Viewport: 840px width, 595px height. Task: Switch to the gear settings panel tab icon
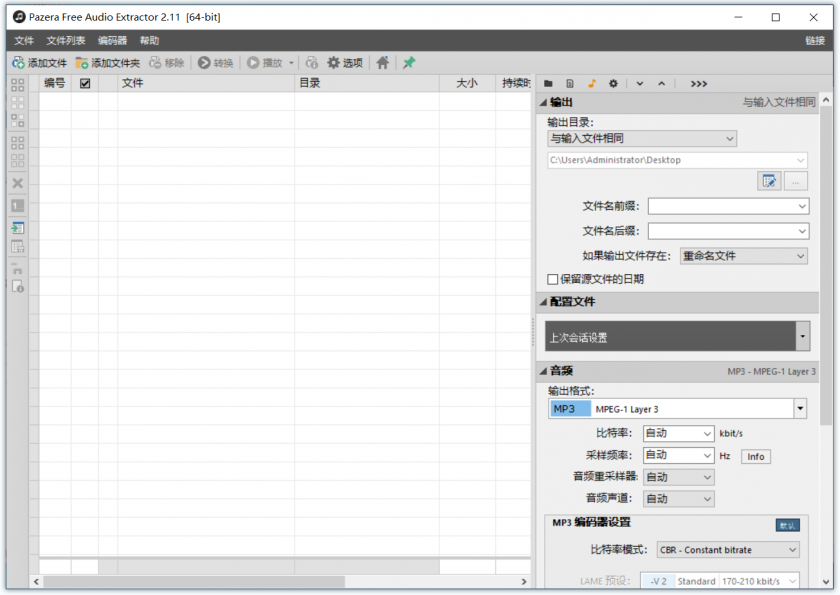pyautogui.click(x=613, y=84)
